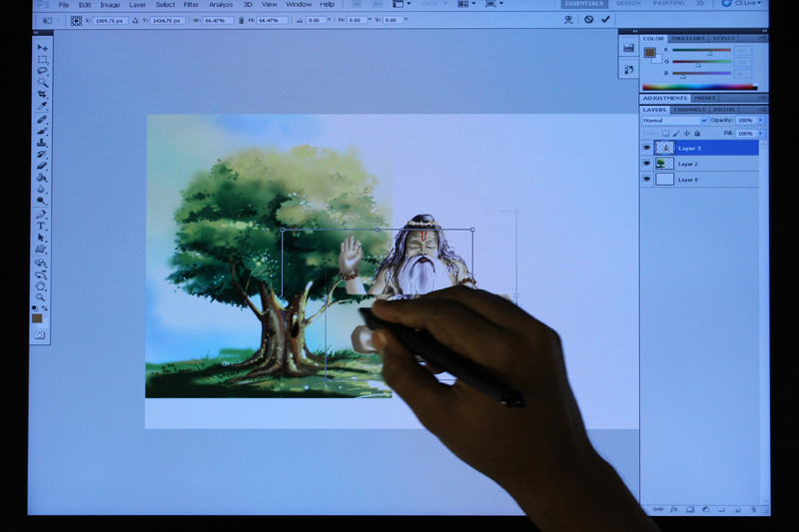Select the Lasso tool
The height and width of the screenshot is (532, 799).
click(42, 71)
